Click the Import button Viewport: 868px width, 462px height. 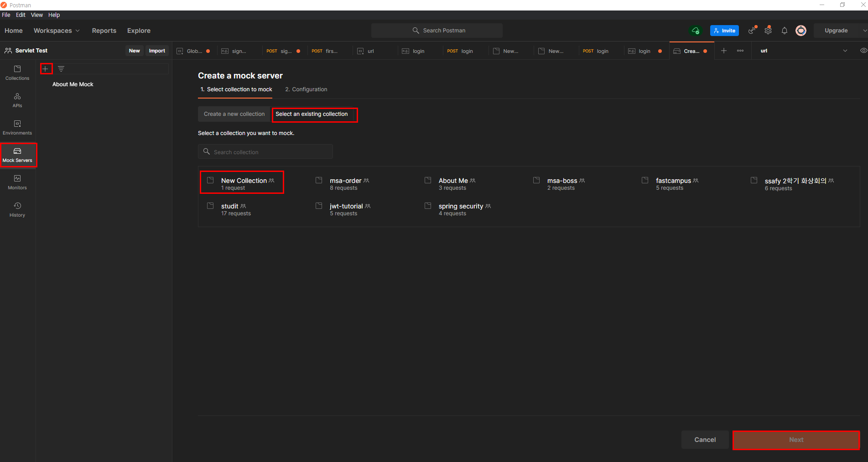pyautogui.click(x=157, y=51)
